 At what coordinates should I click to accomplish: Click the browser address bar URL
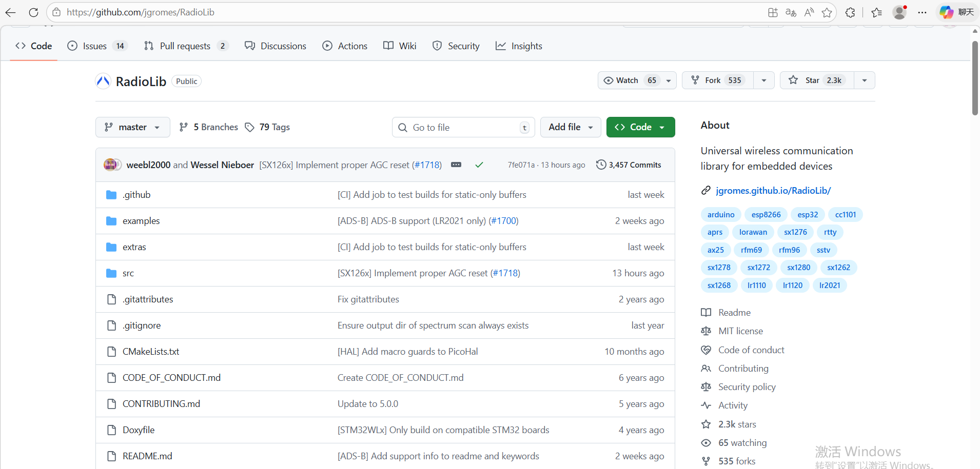[141, 12]
